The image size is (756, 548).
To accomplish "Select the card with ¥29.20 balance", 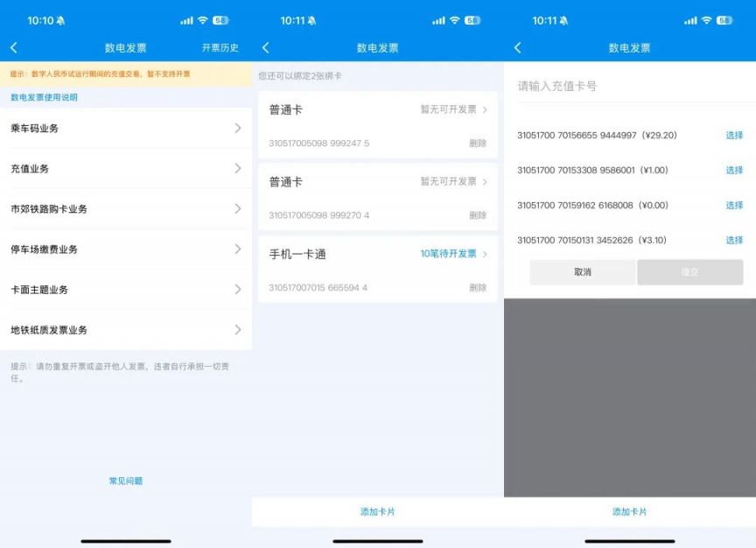I will click(733, 136).
